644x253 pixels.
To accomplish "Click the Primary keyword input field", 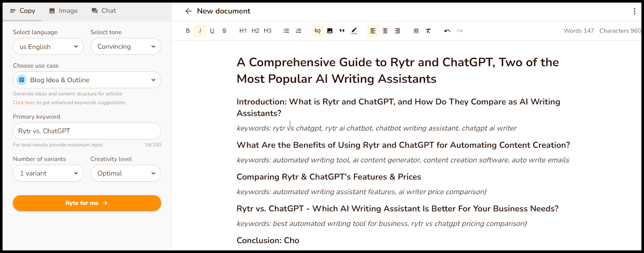I will tap(87, 131).
